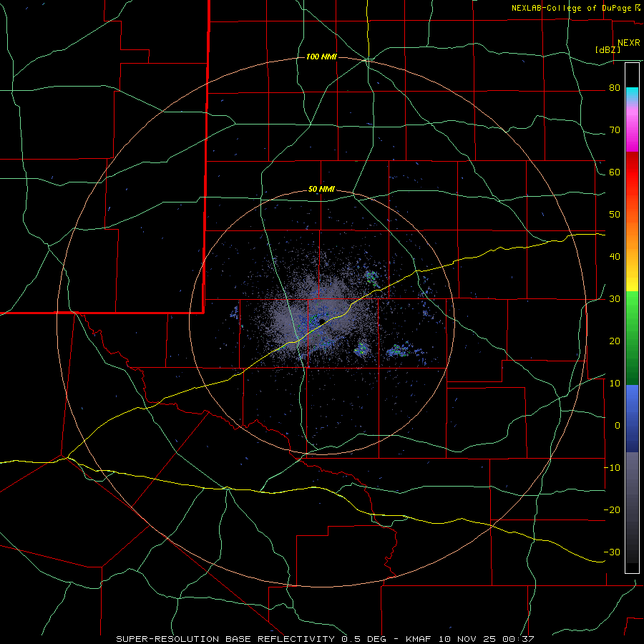Click the -20 value on the dBZ scale
644x644 pixels.
612,509
